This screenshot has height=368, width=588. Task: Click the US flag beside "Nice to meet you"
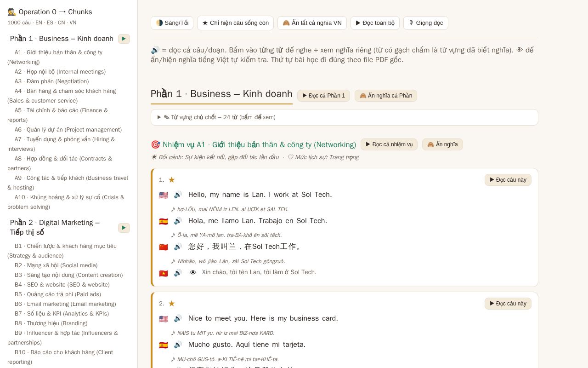164,319
